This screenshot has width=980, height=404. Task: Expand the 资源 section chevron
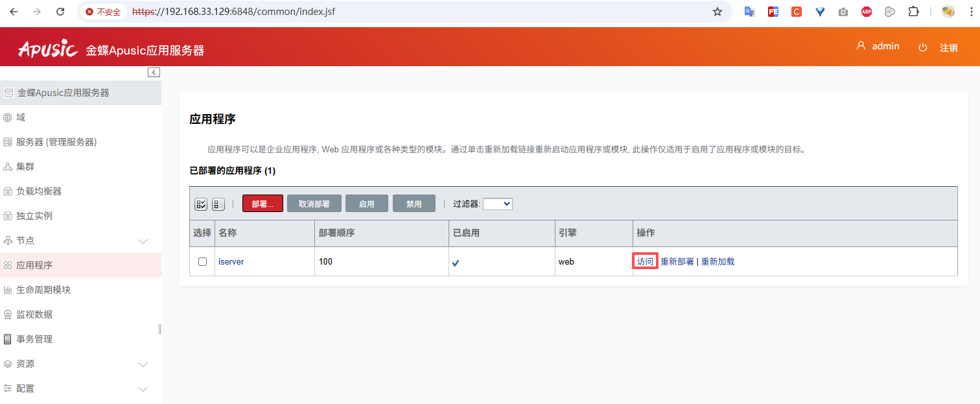pos(143,364)
